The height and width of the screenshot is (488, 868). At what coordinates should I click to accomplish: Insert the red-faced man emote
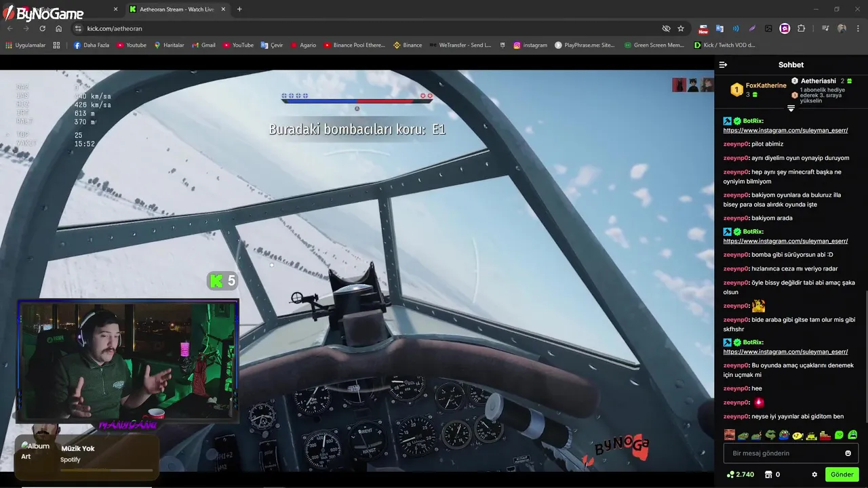tap(730, 435)
